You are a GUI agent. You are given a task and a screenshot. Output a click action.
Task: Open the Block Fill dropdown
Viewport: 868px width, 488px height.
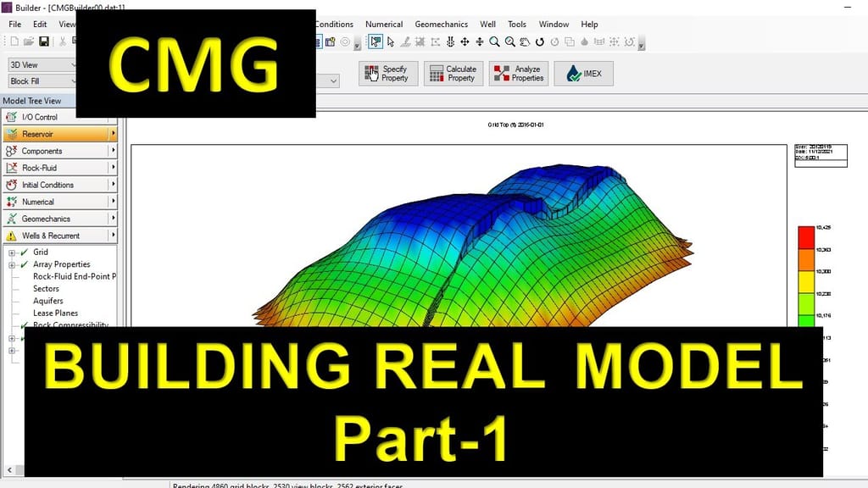42,80
